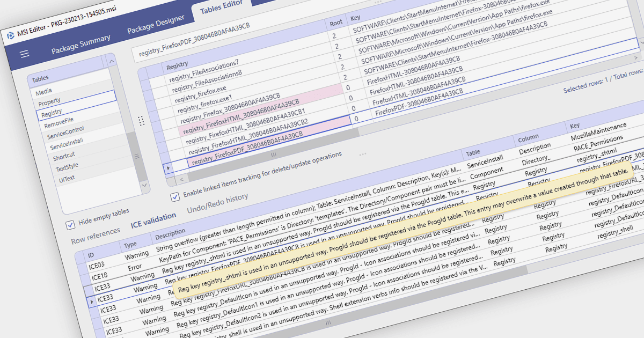
Task: Select the Media table
Action: (x=44, y=92)
